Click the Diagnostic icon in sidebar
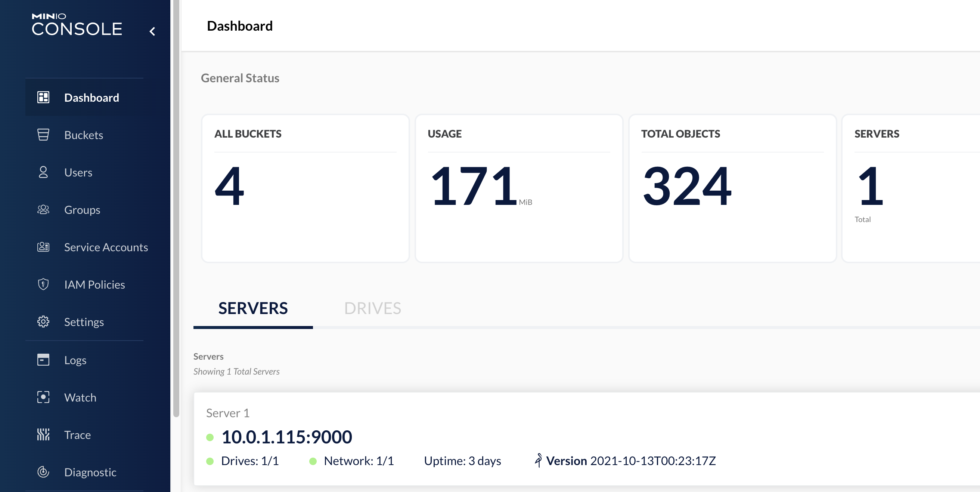 (x=43, y=472)
